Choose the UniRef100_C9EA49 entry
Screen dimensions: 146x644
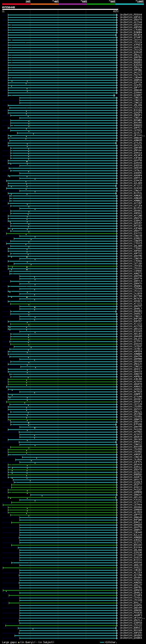tap(131, 77)
